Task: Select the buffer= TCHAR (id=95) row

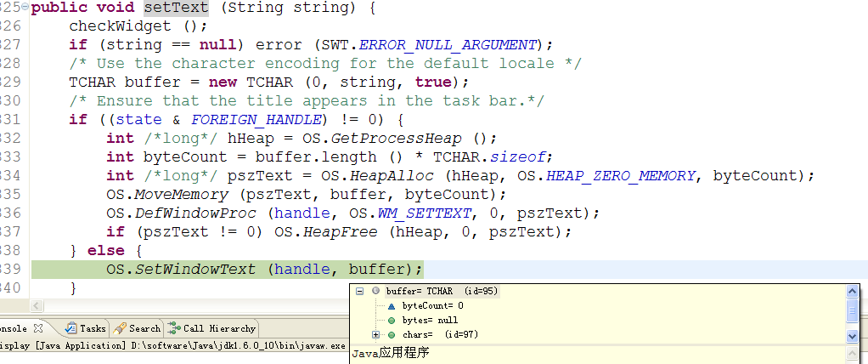Action: tap(442, 291)
